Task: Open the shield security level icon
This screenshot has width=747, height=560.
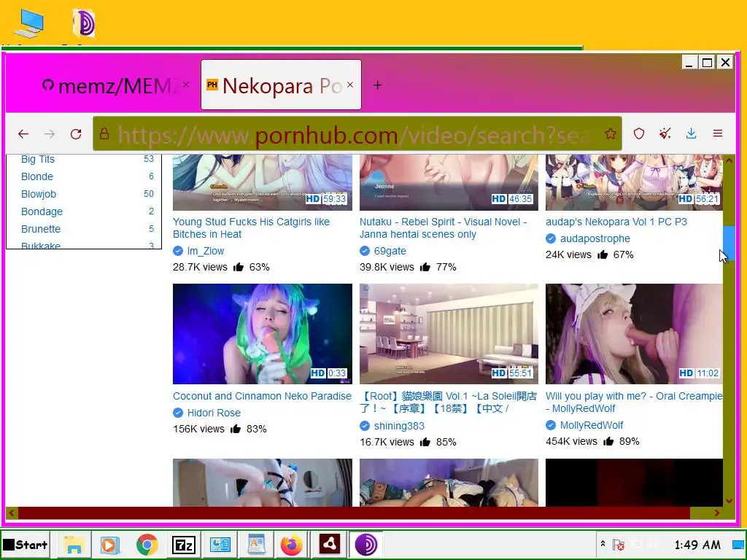Action: coord(639,134)
